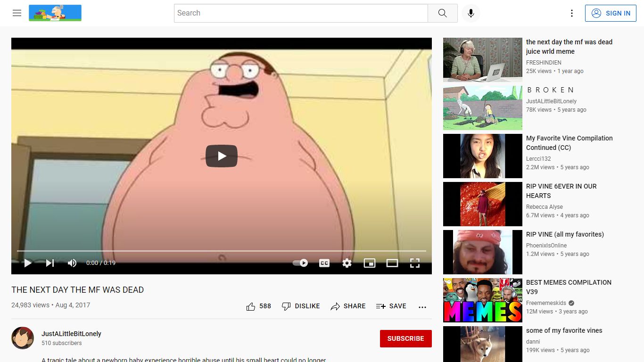The height and width of the screenshot is (362, 644).
Task: Open Lercci132 channel name
Action: [x=538, y=159]
